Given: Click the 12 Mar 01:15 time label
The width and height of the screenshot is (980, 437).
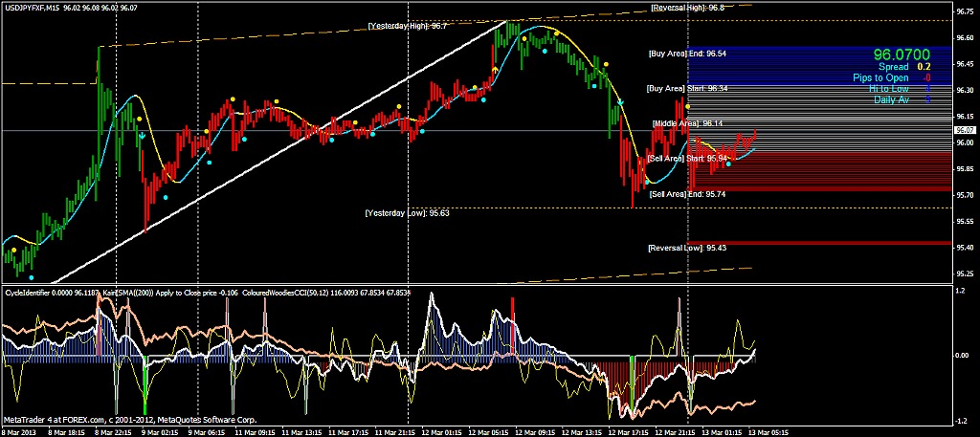Looking at the screenshot, I should tap(440, 432).
